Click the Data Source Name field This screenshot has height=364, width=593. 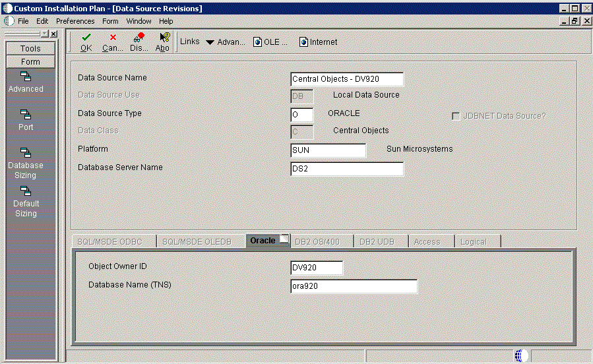coord(347,79)
